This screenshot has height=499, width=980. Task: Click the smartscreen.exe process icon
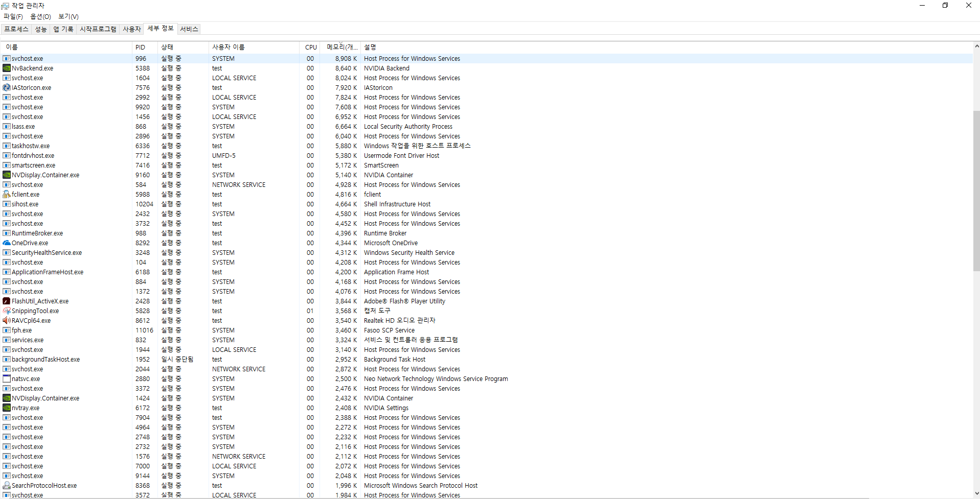click(x=7, y=165)
